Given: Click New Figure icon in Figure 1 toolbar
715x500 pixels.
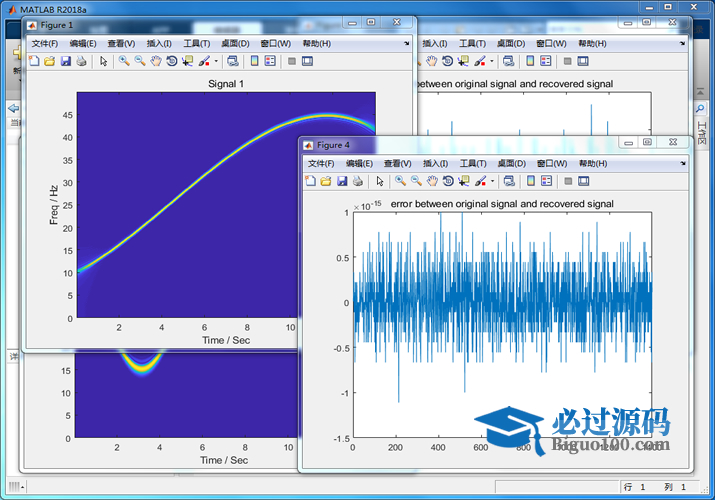Looking at the screenshot, I should click(33, 61).
